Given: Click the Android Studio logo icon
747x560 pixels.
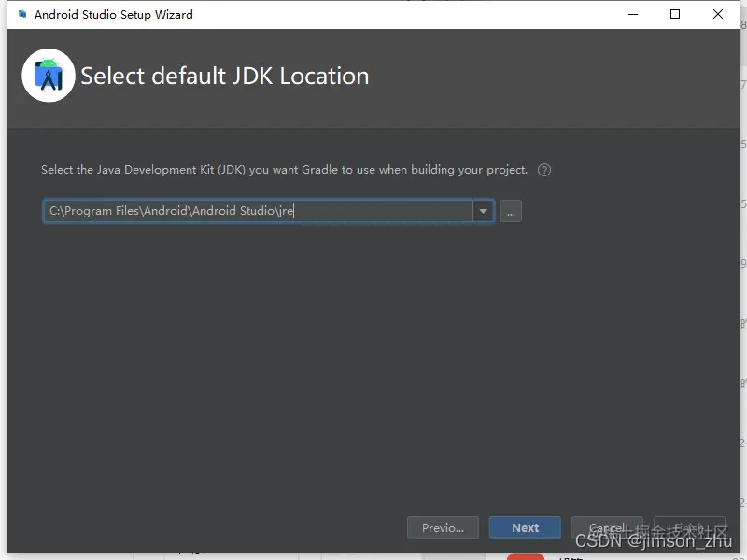Looking at the screenshot, I should (x=49, y=76).
